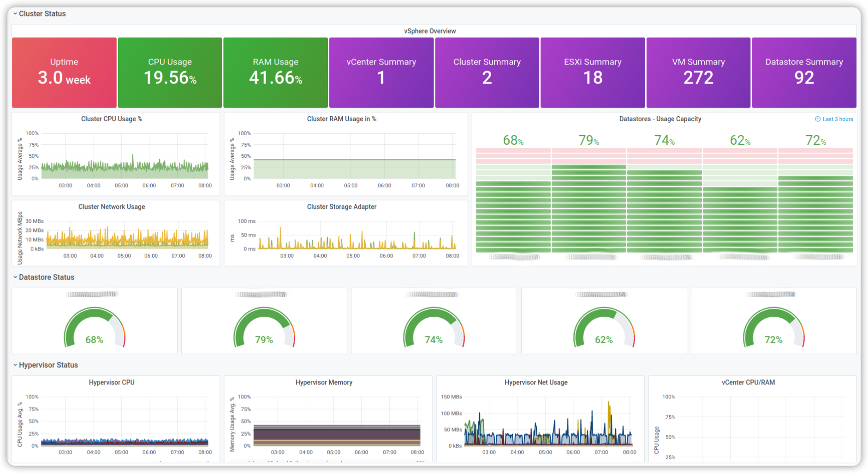The height and width of the screenshot is (473, 868).
Task: Collapse the Datastore Status row chevron
Action: point(15,277)
